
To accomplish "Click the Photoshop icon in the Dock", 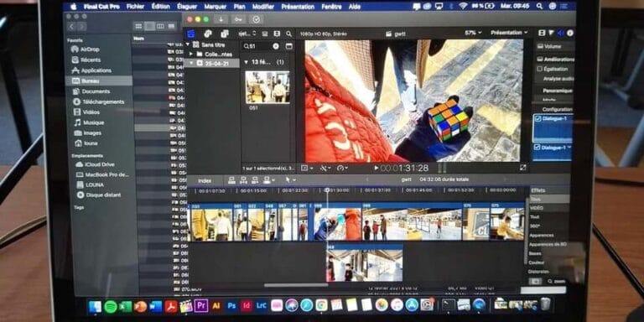I will 231,306.
